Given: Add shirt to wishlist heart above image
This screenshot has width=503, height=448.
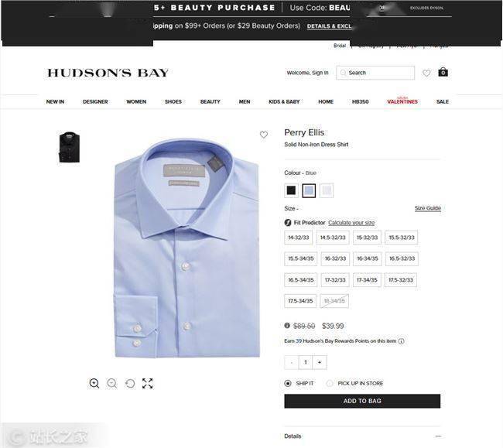Looking at the screenshot, I should 263,135.
